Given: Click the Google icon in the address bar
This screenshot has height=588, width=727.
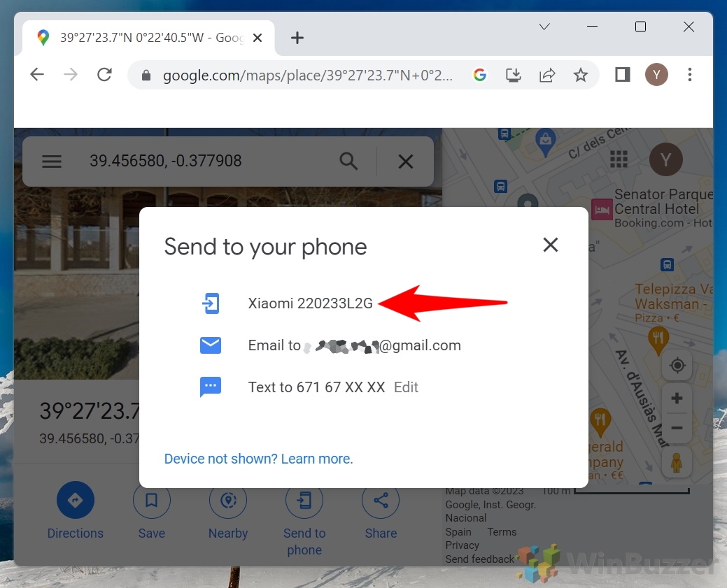Looking at the screenshot, I should tap(480, 75).
